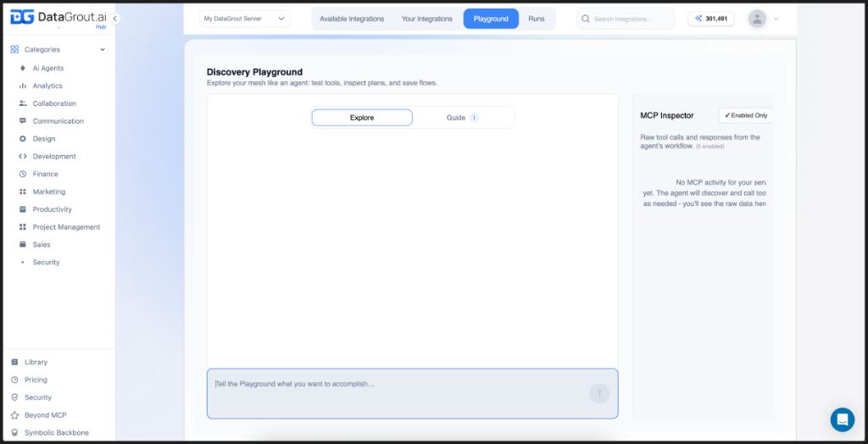Click the Beyond MCP star icon
The height and width of the screenshot is (444, 868).
click(14, 415)
